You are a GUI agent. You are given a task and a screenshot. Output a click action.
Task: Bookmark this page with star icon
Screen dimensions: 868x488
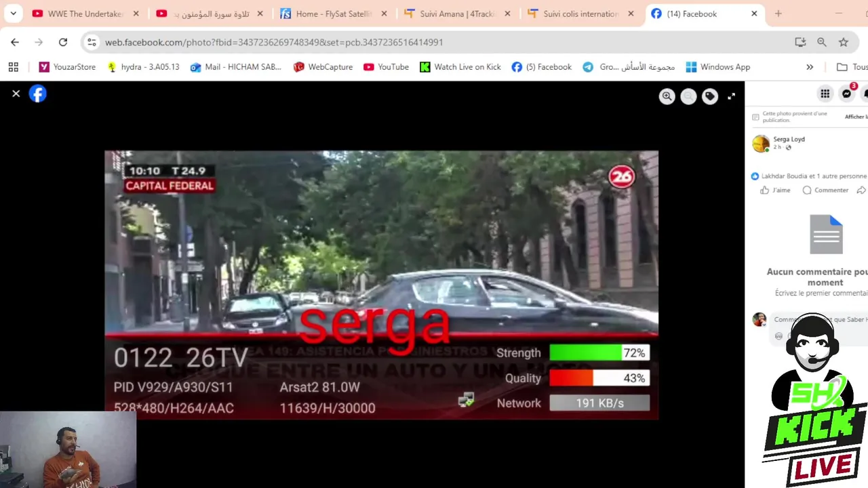click(844, 42)
